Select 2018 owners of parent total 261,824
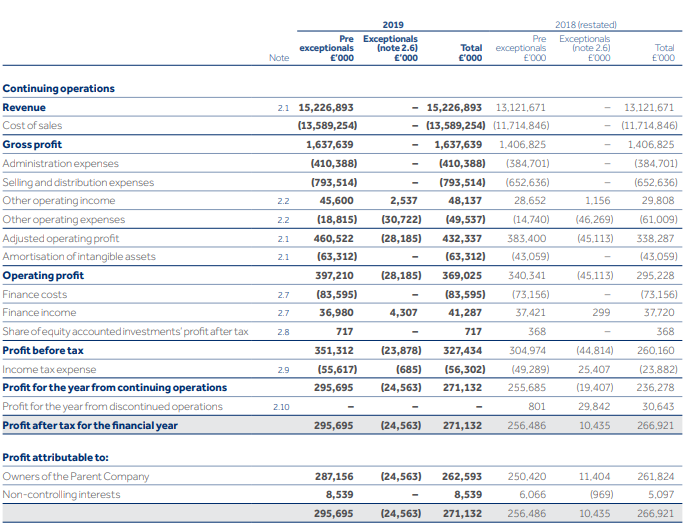This screenshot has height=525, width=691. (656, 477)
